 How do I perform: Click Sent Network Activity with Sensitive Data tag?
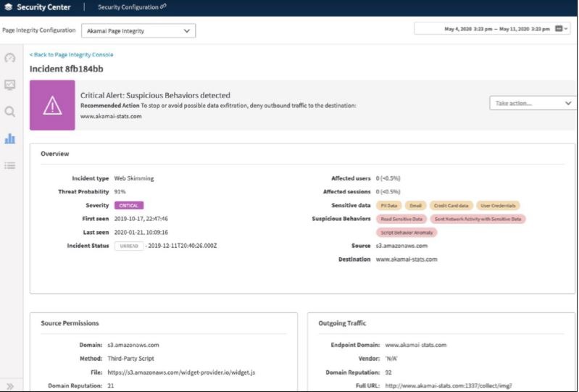pyautogui.click(x=478, y=219)
